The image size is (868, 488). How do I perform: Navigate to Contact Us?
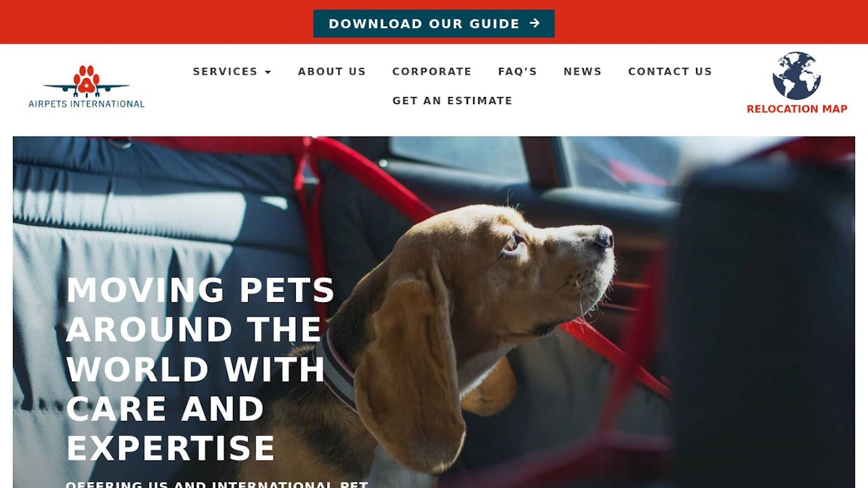pyautogui.click(x=670, y=72)
